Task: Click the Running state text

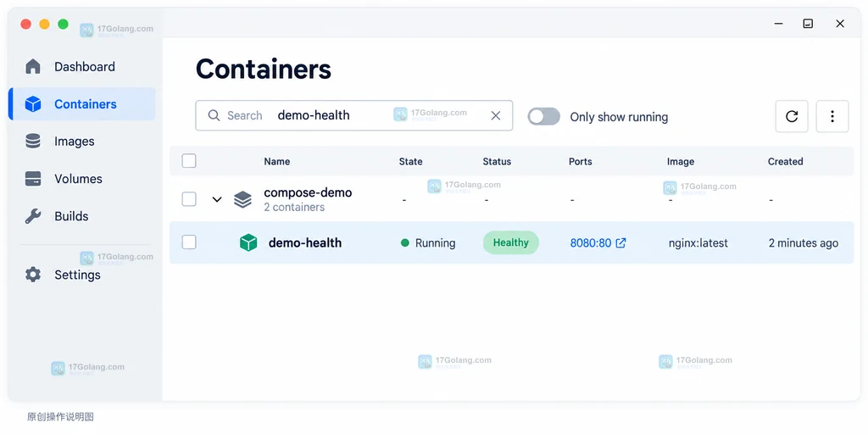Action: point(435,243)
